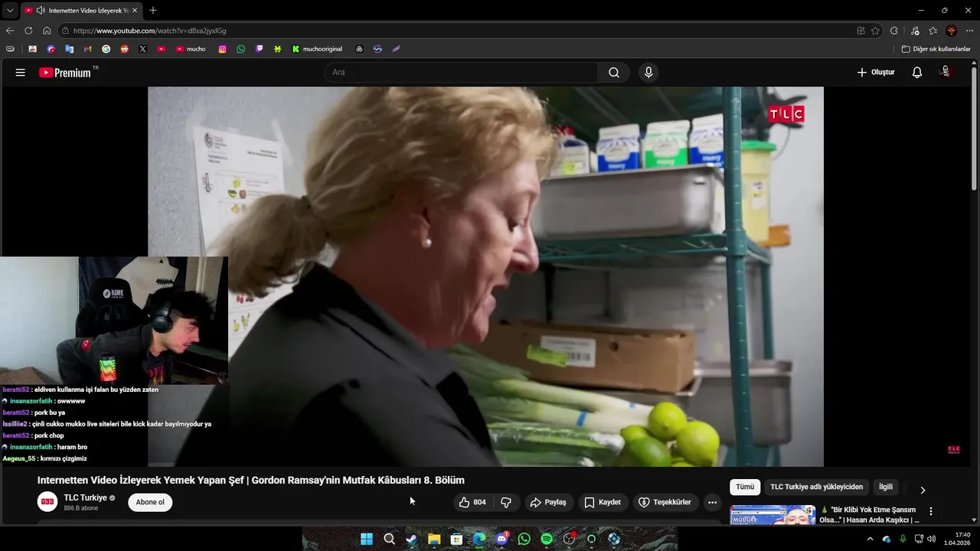Screen dimensions: 980x551
Task: Open the YouTube account avatar menu
Action: 946,72
